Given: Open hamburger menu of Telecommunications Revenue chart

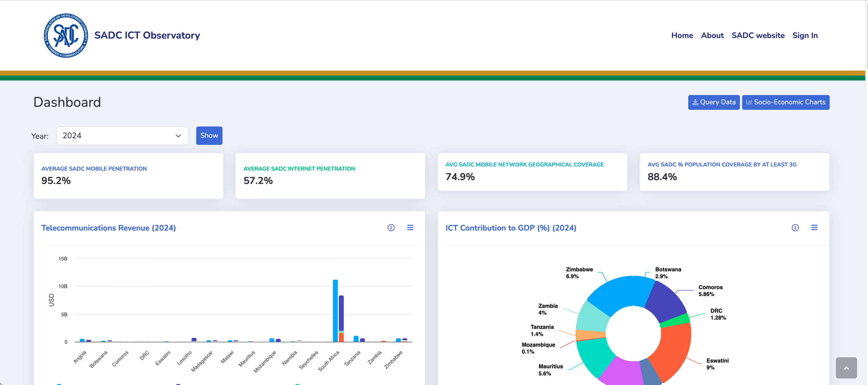Looking at the screenshot, I should pos(410,228).
